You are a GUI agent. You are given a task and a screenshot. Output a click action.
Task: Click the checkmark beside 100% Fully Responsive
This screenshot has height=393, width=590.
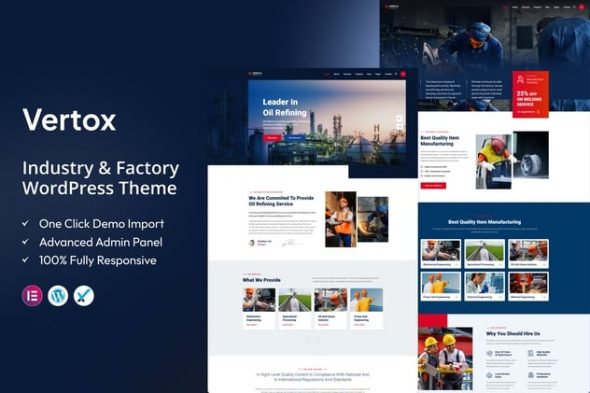25,260
